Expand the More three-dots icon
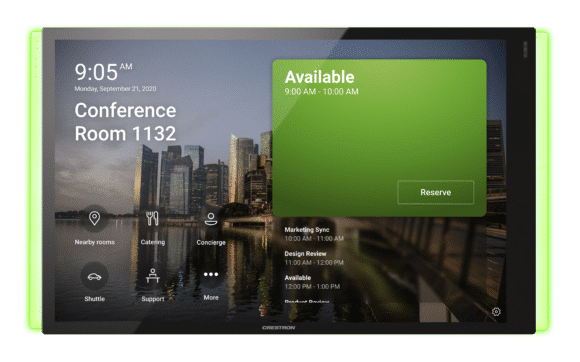 point(211,274)
